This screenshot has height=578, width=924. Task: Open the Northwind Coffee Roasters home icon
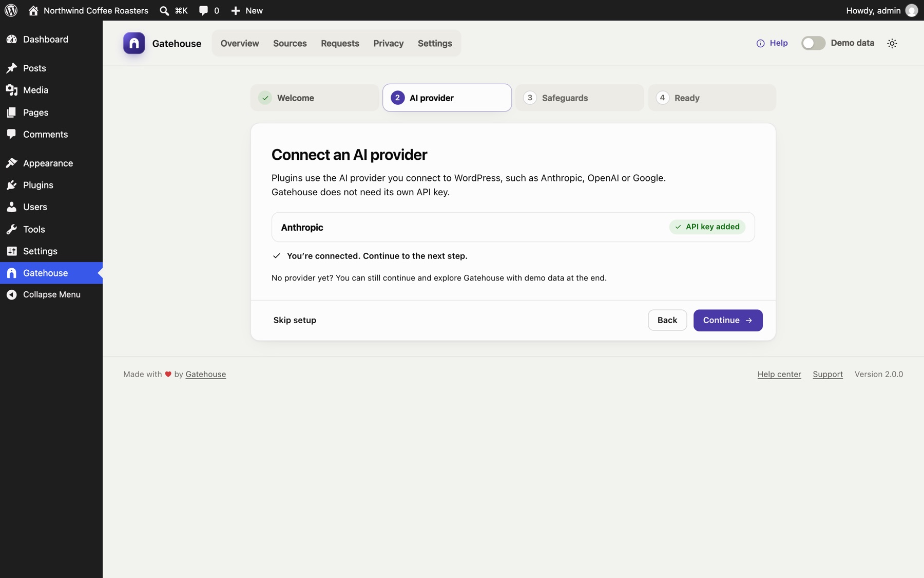33,10
